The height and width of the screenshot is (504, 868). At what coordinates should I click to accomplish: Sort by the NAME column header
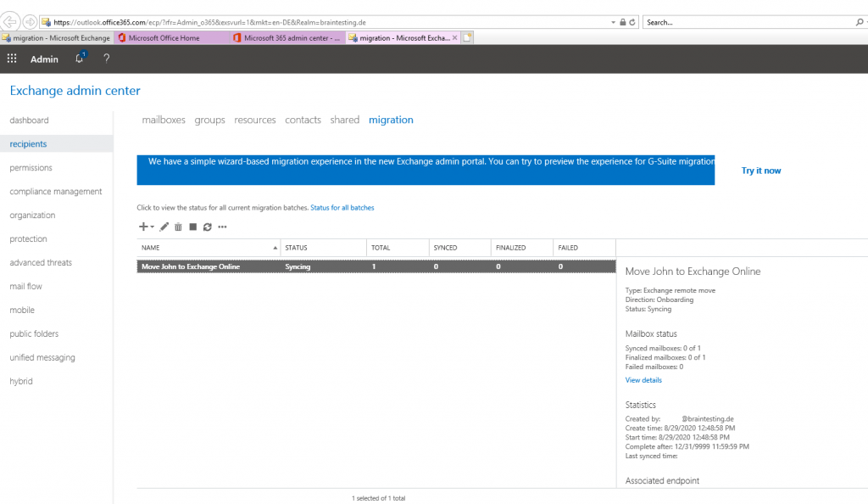pos(209,248)
